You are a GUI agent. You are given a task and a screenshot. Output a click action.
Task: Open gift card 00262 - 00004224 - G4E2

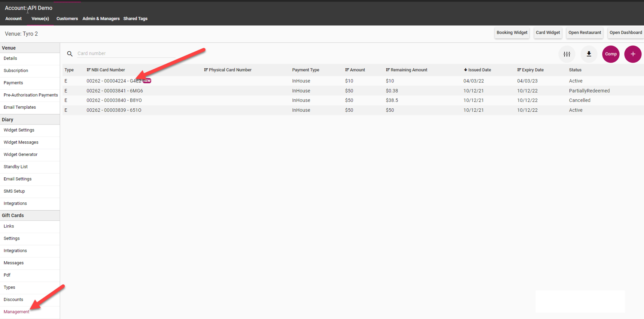[114, 81]
